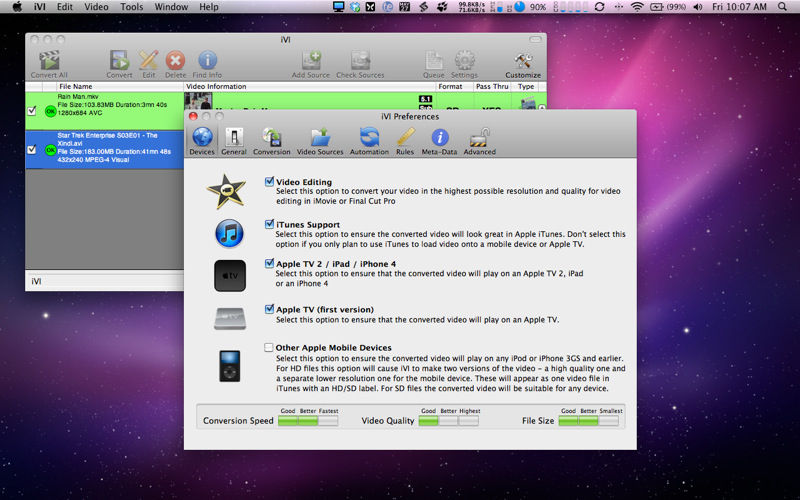800x500 pixels.
Task: Click the clock showing Fri 10:07 AM
Action: (x=739, y=7)
